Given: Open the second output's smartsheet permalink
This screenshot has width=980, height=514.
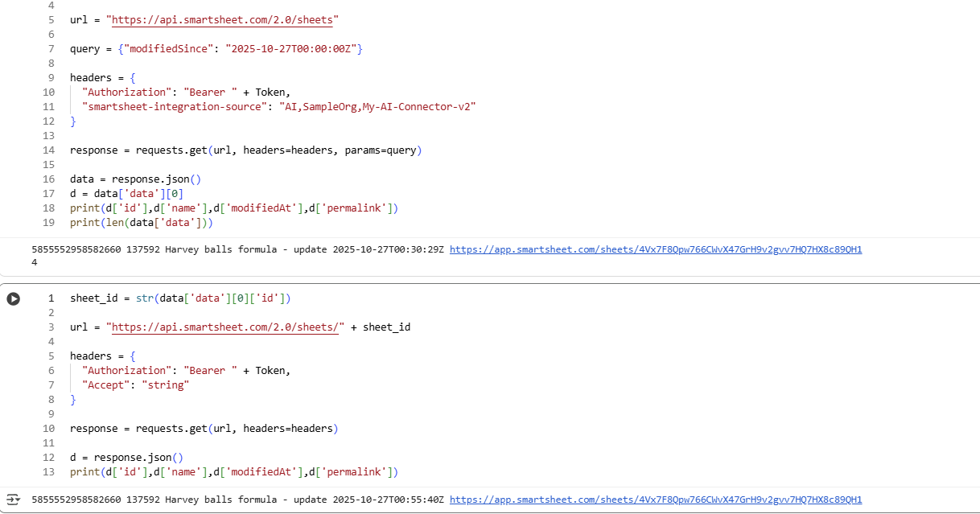Looking at the screenshot, I should click(656, 500).
